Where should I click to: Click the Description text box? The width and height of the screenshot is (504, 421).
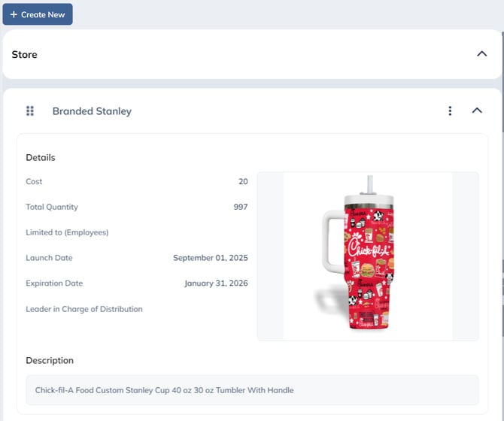point(252,390)
